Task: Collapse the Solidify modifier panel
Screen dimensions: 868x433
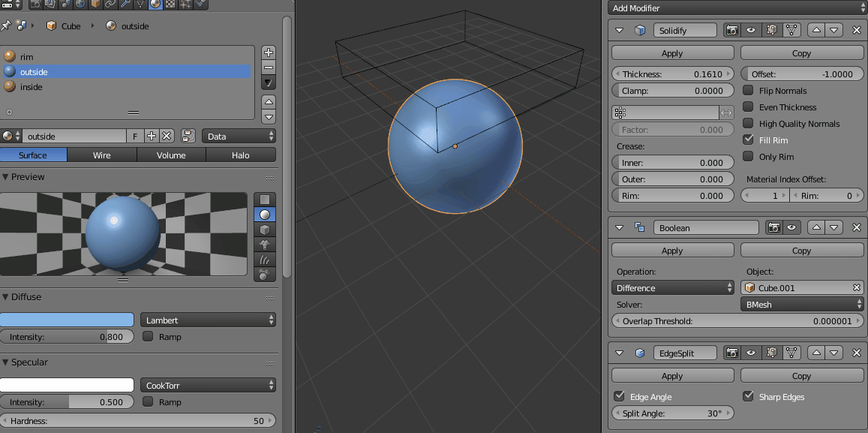Action: tap(620, 31)
